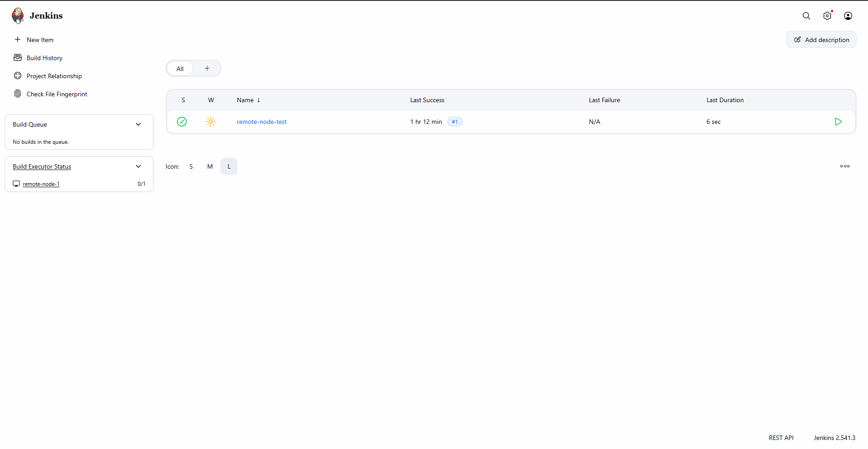This screenshot has width=868, height=449.
Task: Click the 'No builds in the queue.' text
Action: click(41, 142)
